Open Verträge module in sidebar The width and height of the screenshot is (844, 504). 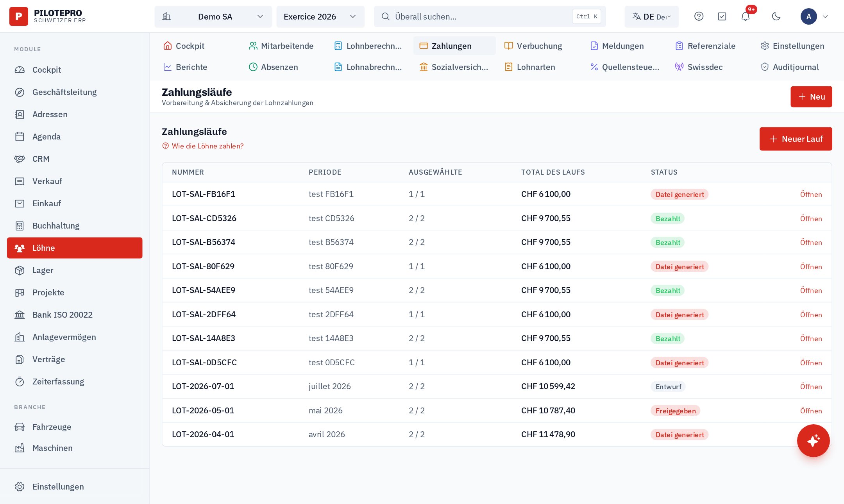pyautogui.click(x=75, y=359)
